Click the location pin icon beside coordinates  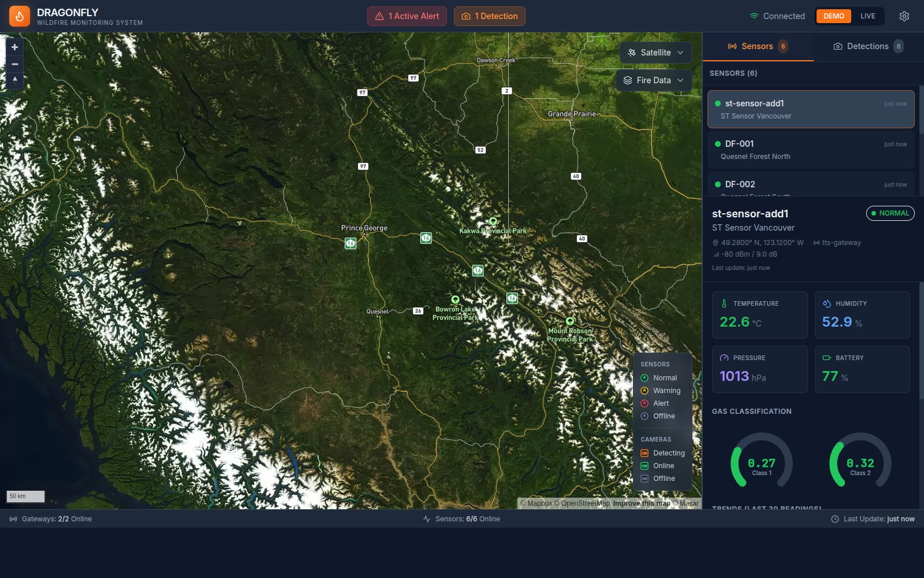pyautogui.click(x=716, y=243)
